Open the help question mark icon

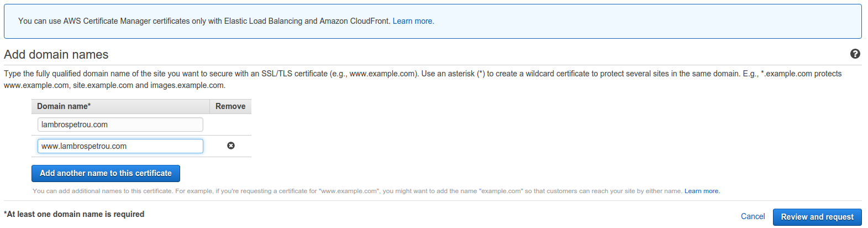tap(855, 54)
